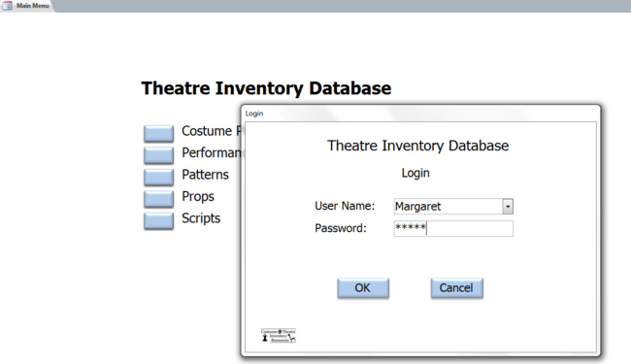The width and height of the screenshot is (631, 364).
Task: Click the Costume Theatre Inventory Resources logo
Action: pyautogui.click(x=278, y=336)
